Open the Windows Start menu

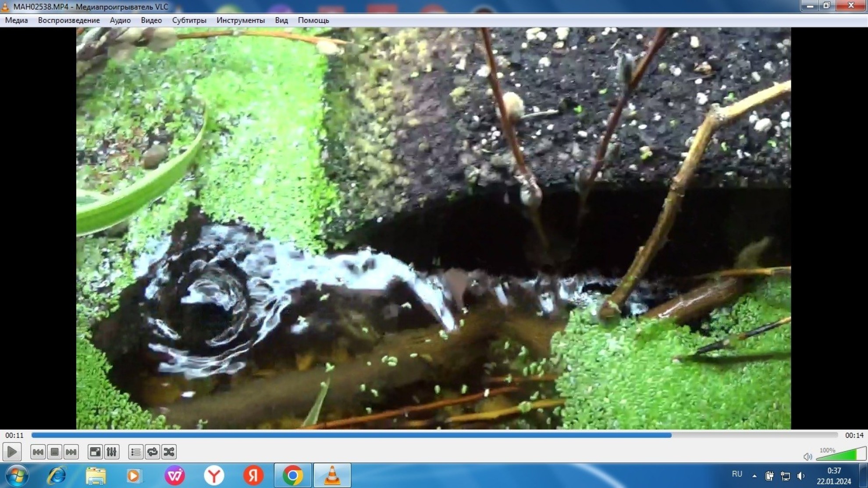pyautogui.click(x=17, y=476)
